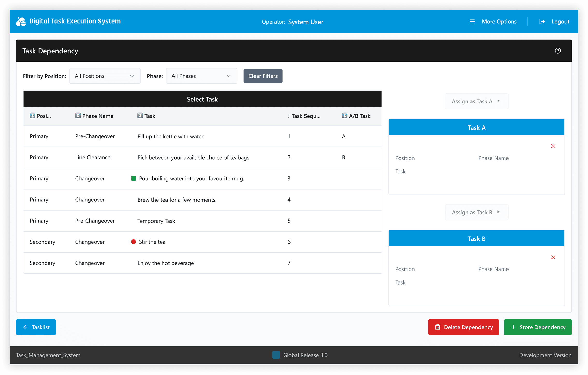Click Store Dependency button

[538, 327]
